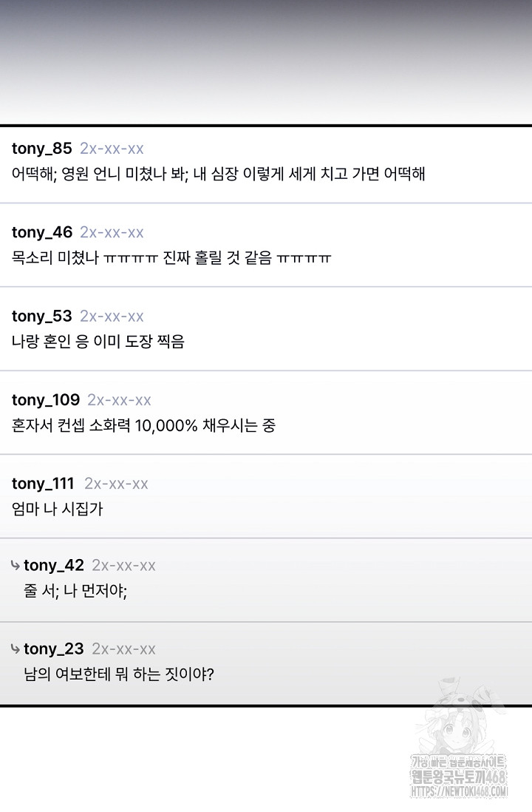Select the comment "엄마 나 시집가"
The image size is (532, 812).
click(58, 510)
